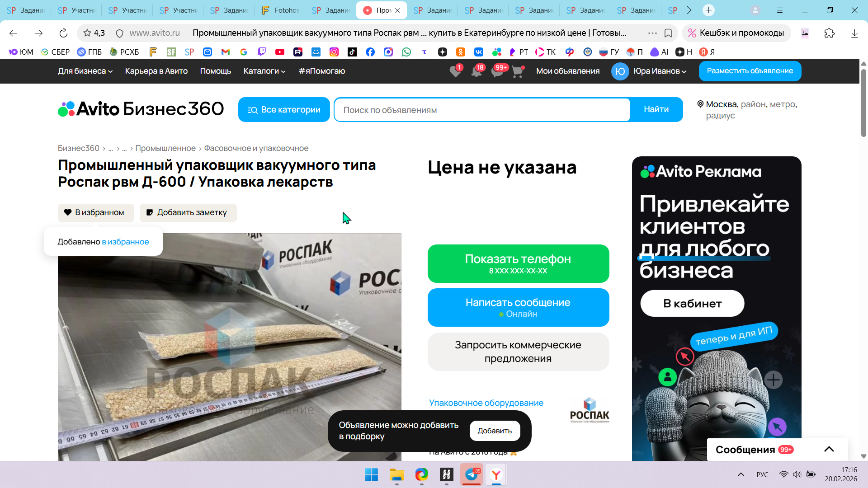Click the 'Поиск по объявлениям' search field
Image resolution: width=868 pixels, height=488 pixels.
tap(481, 110)
